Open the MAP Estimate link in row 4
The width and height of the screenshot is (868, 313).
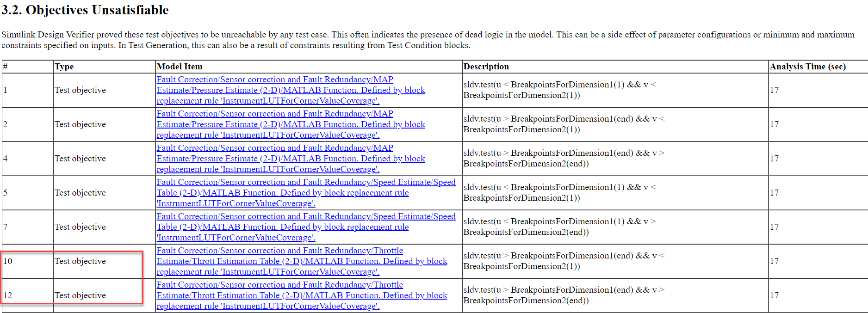point(291,159)
